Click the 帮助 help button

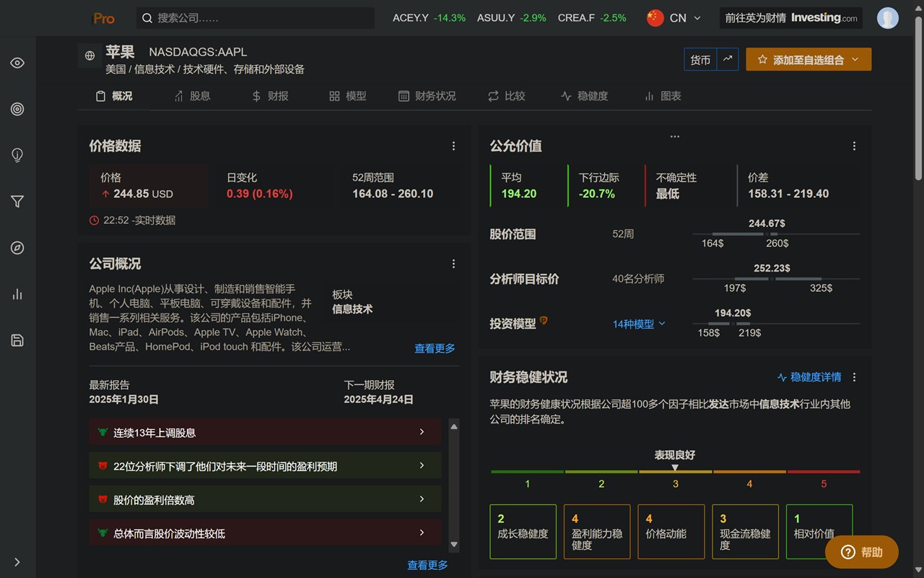coord(862,552)
